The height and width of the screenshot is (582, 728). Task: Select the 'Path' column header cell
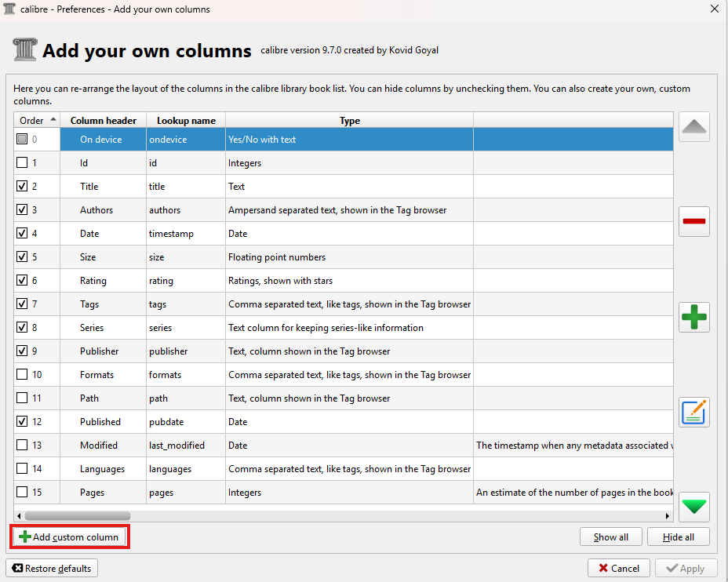click(x=103, y=398)
